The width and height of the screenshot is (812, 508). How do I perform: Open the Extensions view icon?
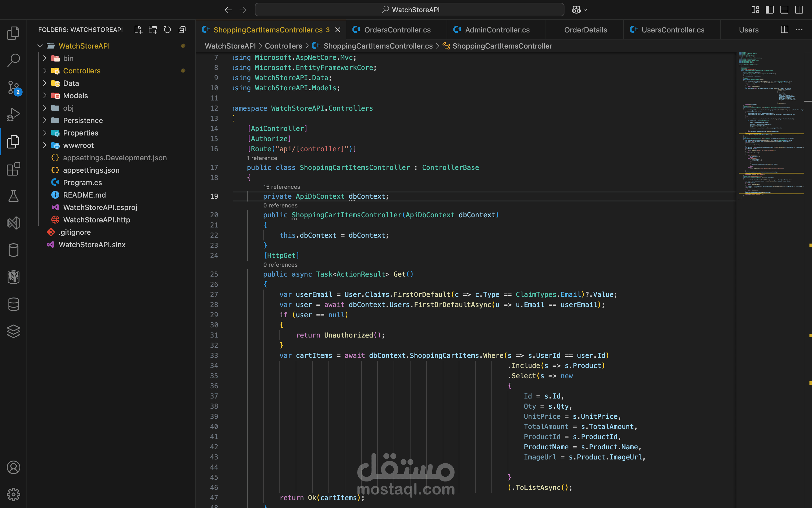pyautogui.click(x=14, y=169)
